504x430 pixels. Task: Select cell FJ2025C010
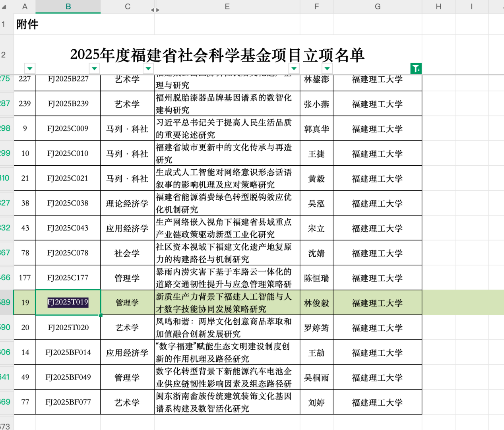[x=68, y=153]
